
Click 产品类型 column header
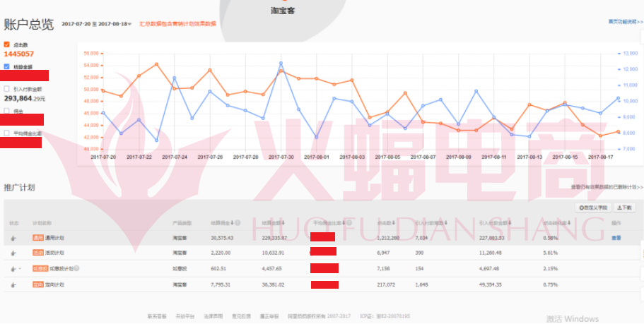(182, 223)
